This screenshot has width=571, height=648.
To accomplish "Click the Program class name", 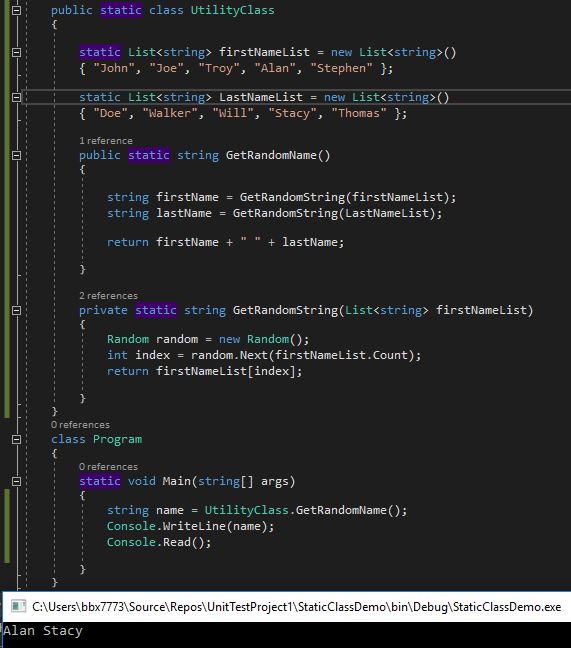I will (x=117, y=440).
